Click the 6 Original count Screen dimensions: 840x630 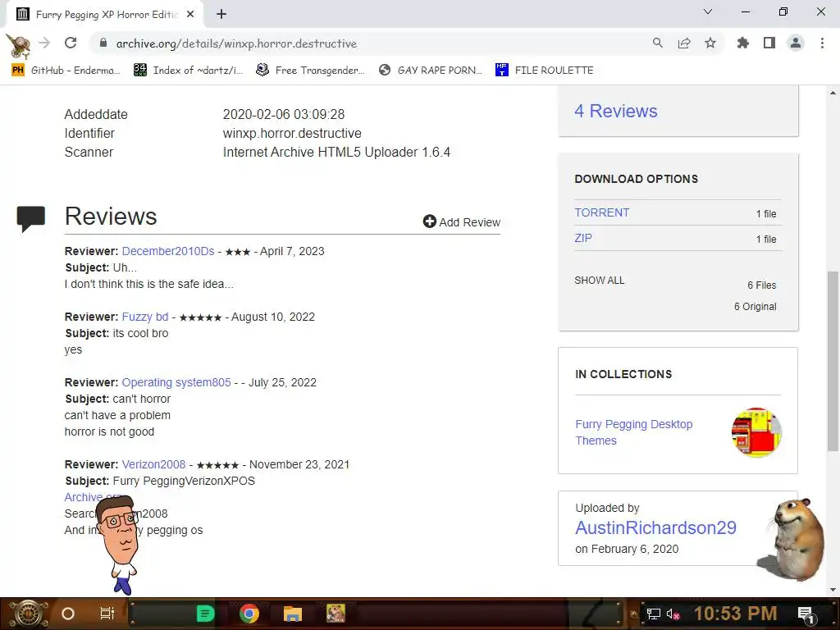pyautogui.click(x=755, y=307)
